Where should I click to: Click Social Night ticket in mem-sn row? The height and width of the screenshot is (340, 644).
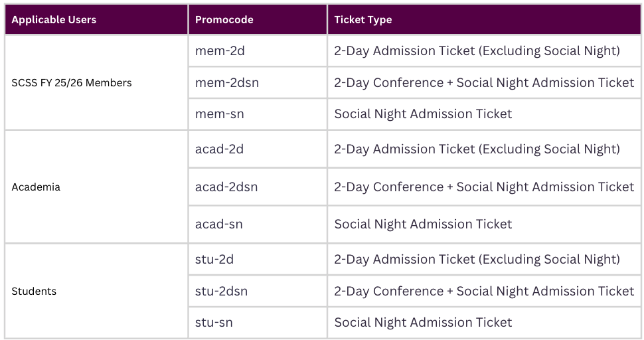coord(484,114)
